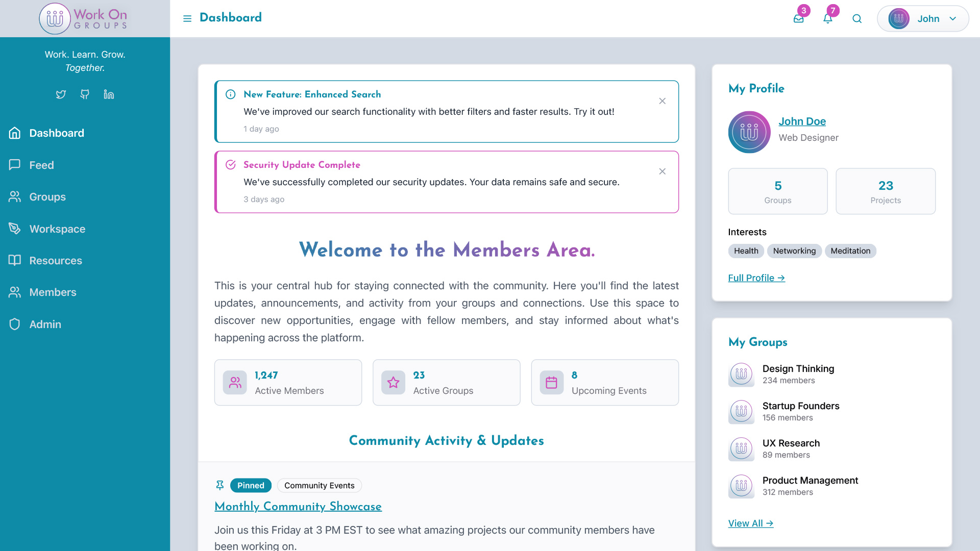
Task: Click the Twitter icon in sidebar
Action: point(61,94)
